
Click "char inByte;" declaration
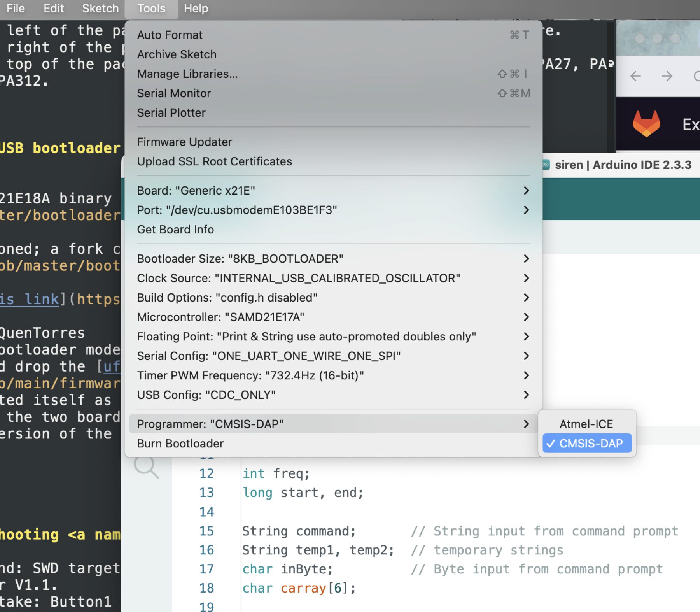pos(288,569)
